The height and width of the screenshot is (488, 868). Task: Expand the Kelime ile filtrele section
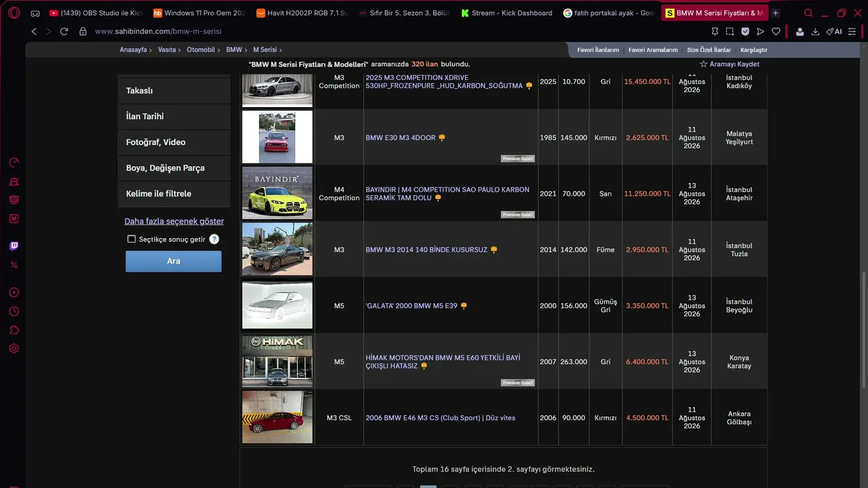coord(174,194)
